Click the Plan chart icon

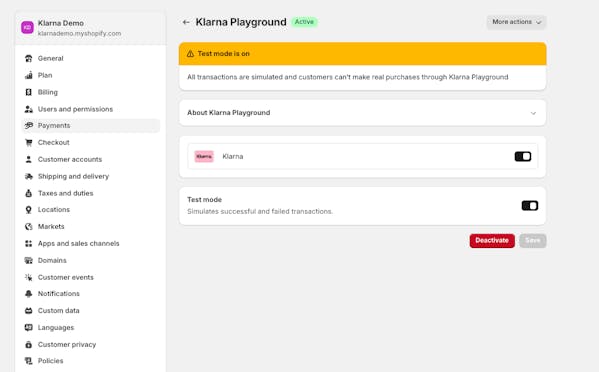tap(29, 75)
